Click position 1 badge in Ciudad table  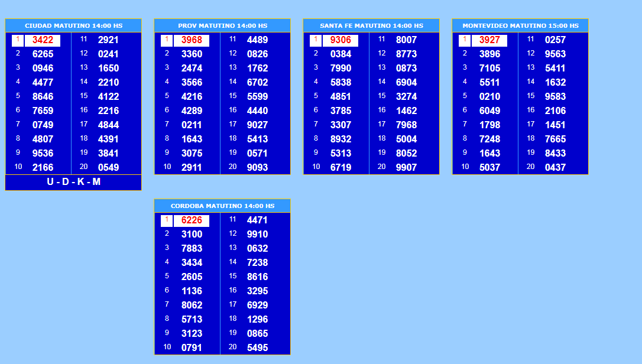point(18,40)
